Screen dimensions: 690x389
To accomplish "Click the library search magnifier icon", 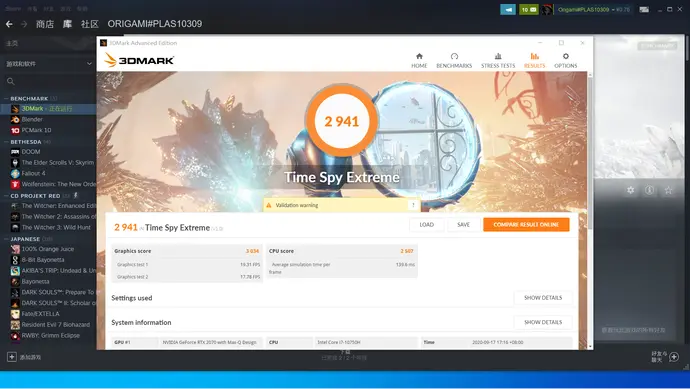I will pos(11,81).
